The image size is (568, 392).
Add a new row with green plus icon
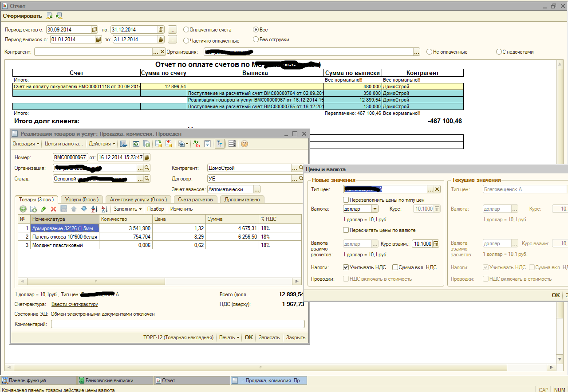pyautogui.click(x=23, y=209)
